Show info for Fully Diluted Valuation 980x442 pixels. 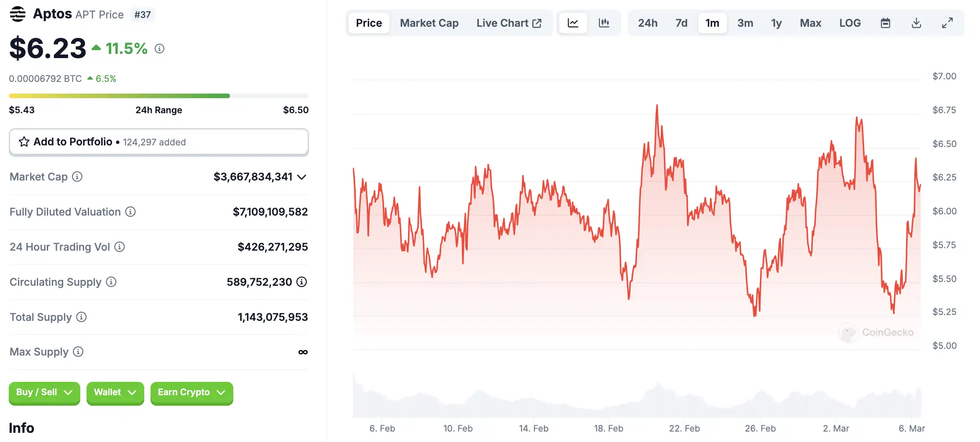130,212
